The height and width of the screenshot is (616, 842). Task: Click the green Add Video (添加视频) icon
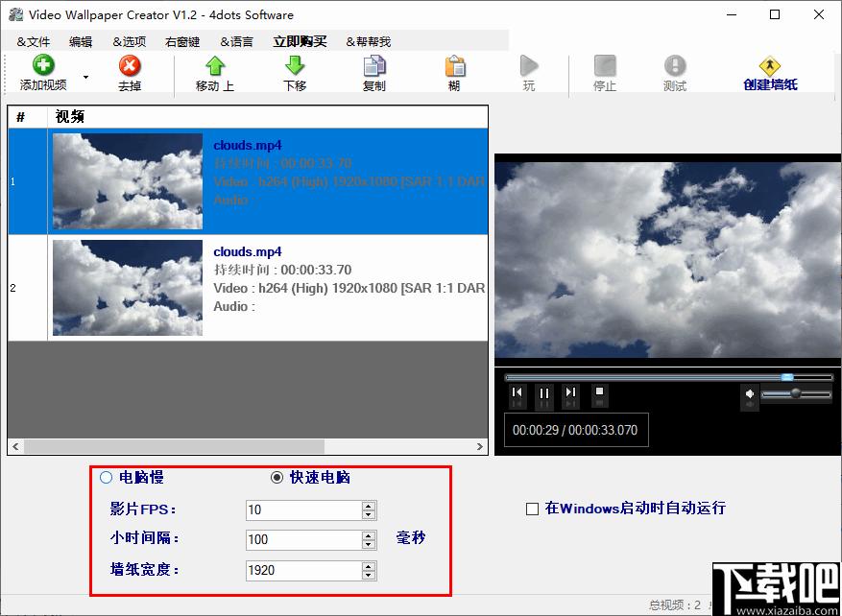pos(43,66)
